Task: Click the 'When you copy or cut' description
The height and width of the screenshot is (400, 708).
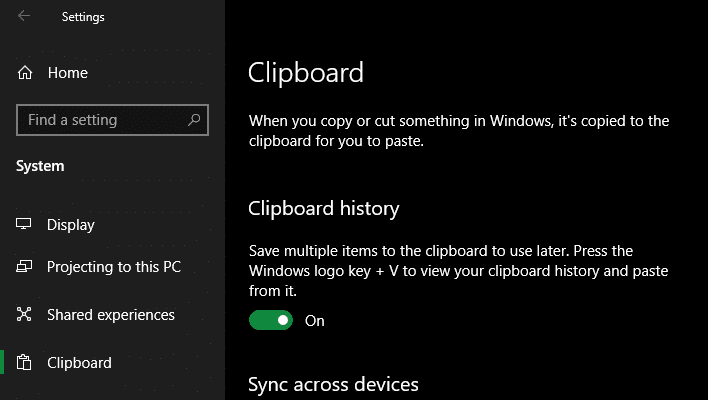Action: click(459, 130)
